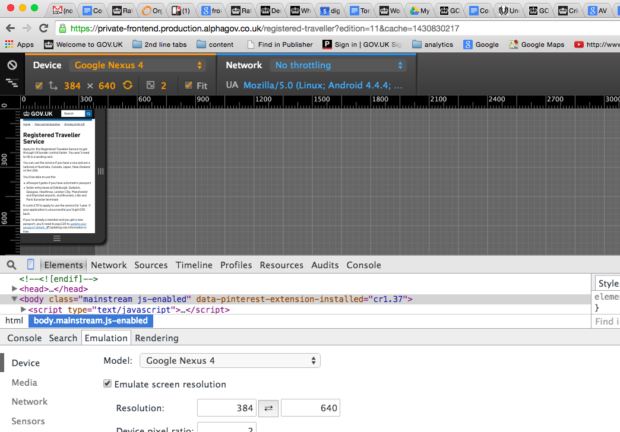Open the Model dropdown in the Emulation panel
The height and width of the screenshot is (432, 620).
(x=230, y=360)
